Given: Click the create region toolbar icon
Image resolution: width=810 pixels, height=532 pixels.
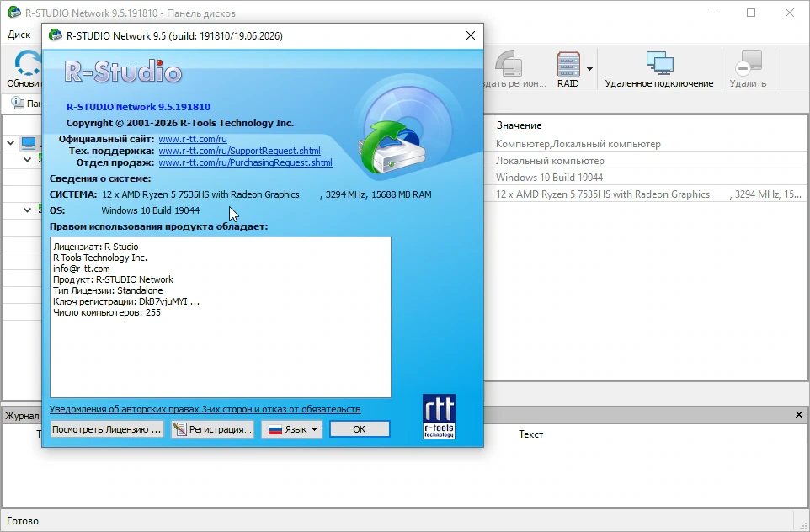Looking at the screenshot, I should [508, 64].
